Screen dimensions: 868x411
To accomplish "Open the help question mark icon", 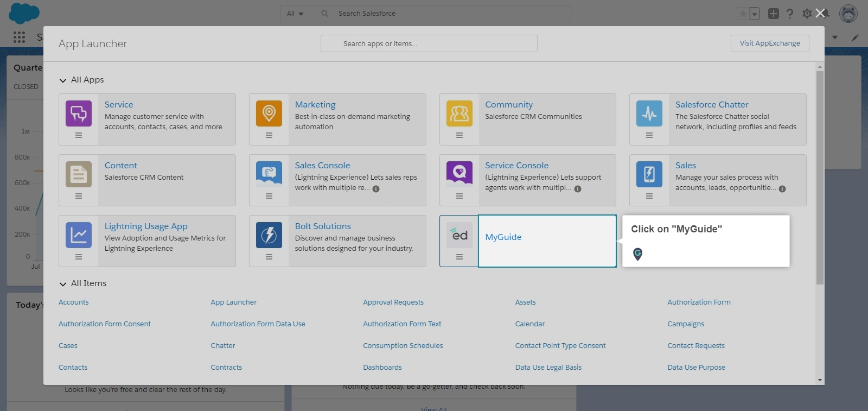I will [x=790, y=14].
